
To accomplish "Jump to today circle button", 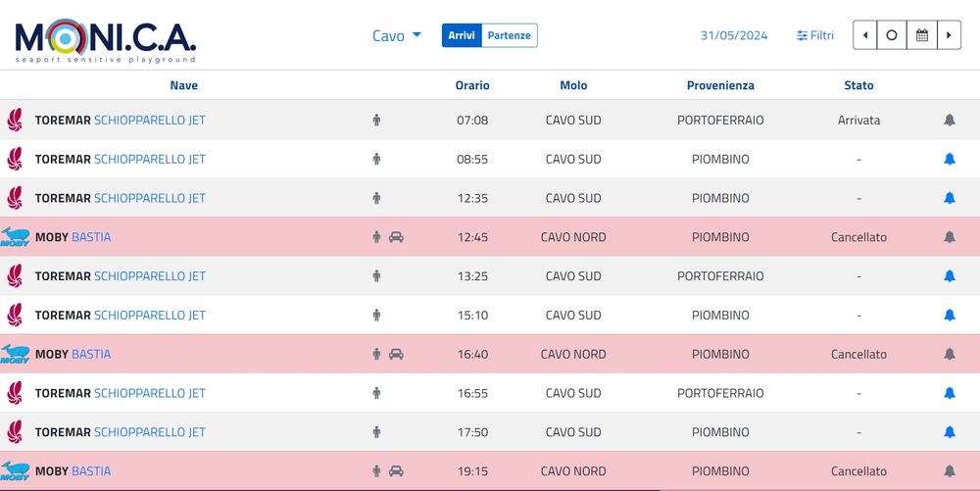I will point(892,35).
